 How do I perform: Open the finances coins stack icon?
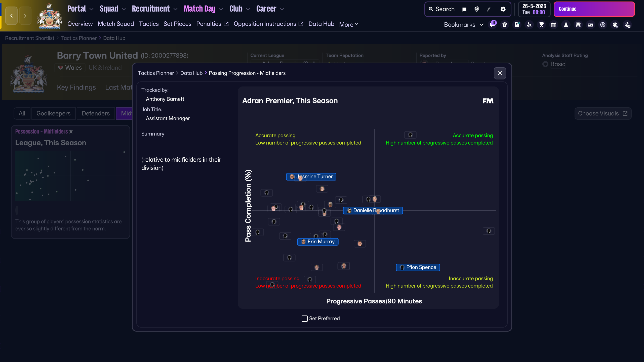tap(578, 25)
